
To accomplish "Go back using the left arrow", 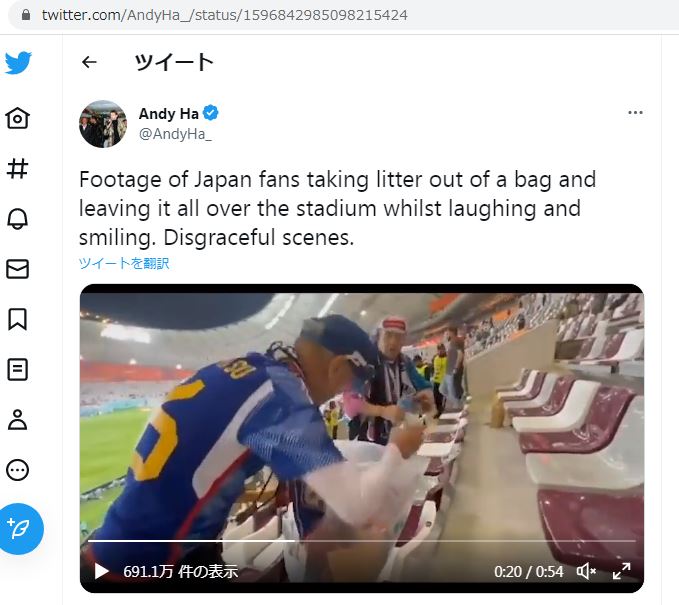I will click(x=89, y=62).
